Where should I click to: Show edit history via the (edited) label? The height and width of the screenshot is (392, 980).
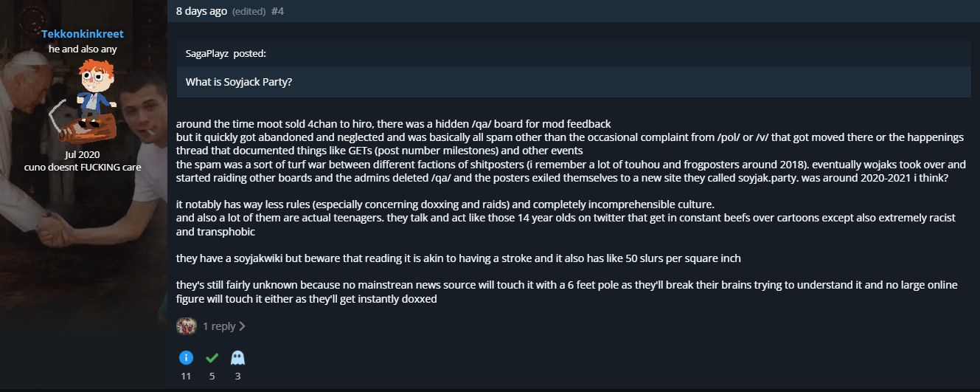248,11
